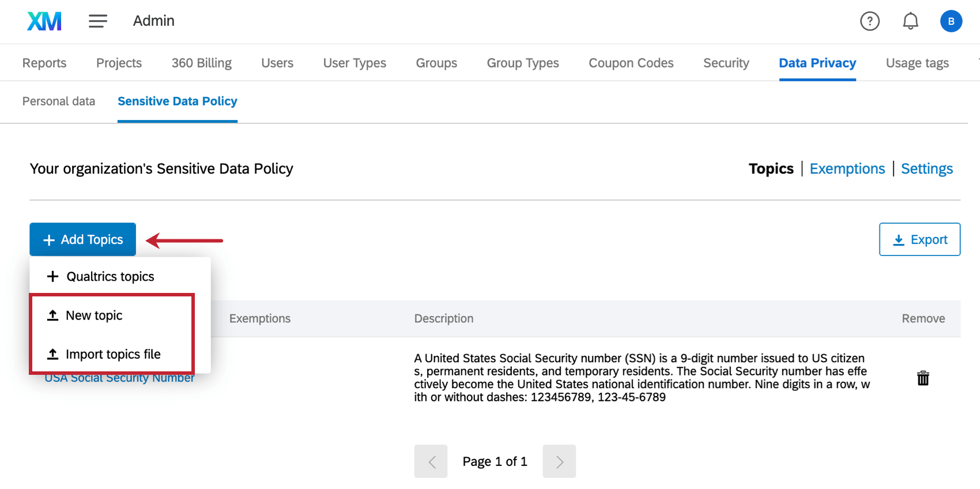
Task: Open the Settings link
Action: coord(926,169)
